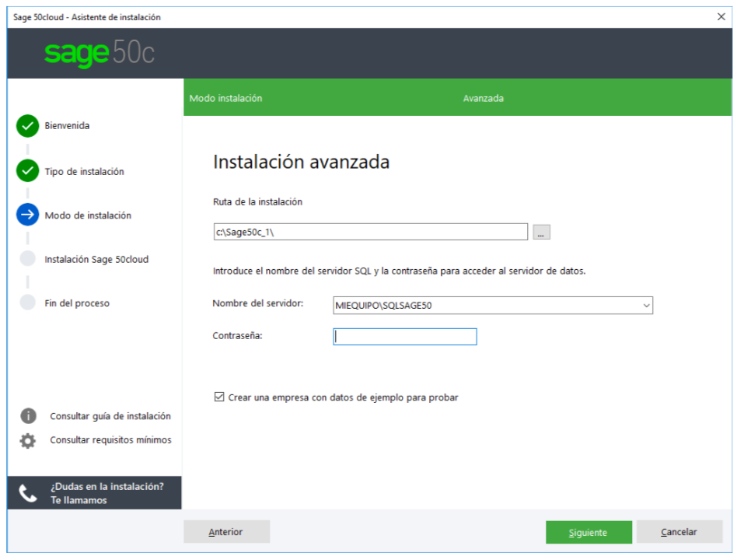Click the Tipo de instalación checkmark icon
Screen dimensions: 737x560
[x=28, y=170]
